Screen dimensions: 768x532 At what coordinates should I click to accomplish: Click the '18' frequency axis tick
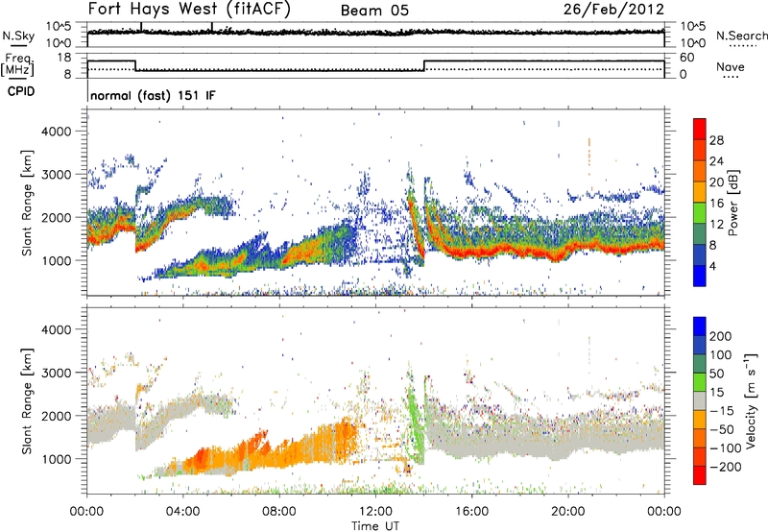pos(64,58)
